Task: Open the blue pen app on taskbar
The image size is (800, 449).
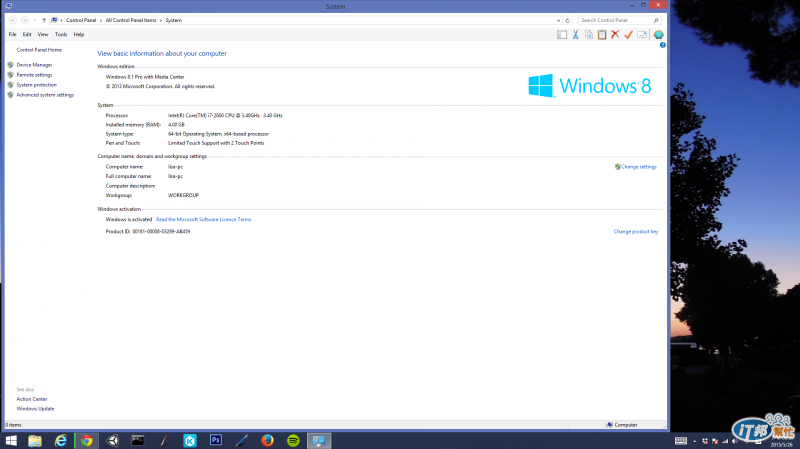Action: 241,440
